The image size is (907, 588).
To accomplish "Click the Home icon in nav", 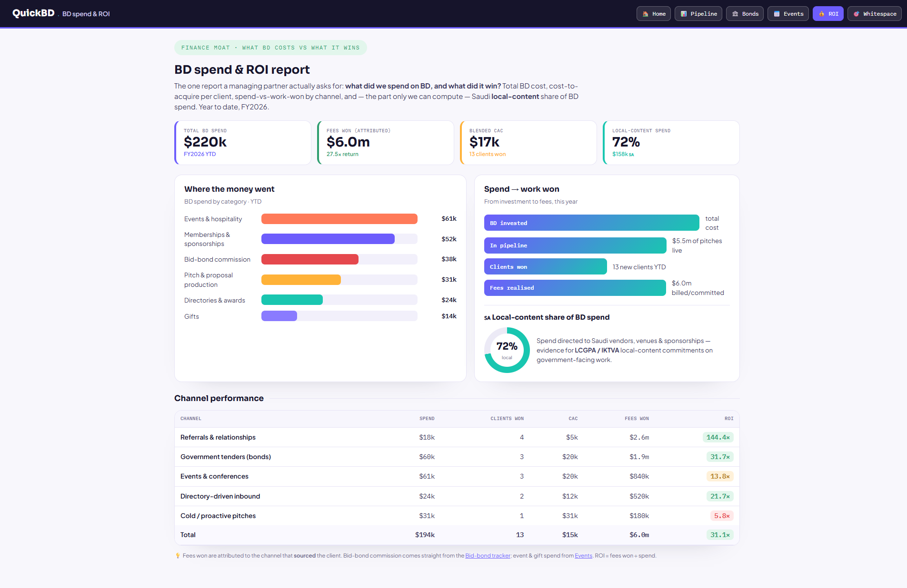I will [645, 14].
